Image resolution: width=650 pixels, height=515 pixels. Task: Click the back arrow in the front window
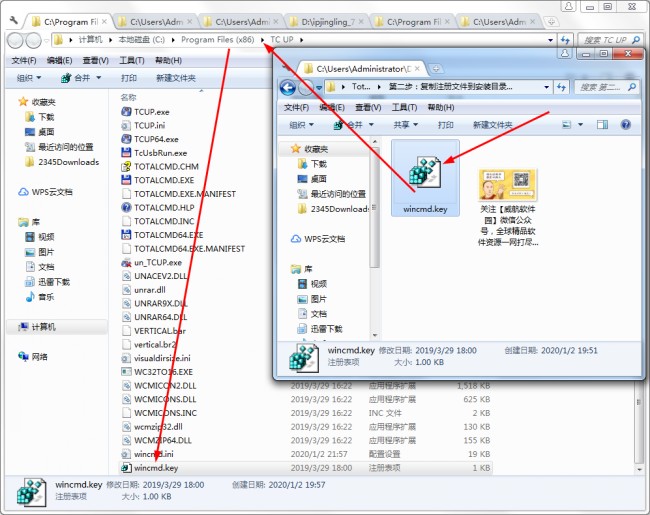click(288, 87)
